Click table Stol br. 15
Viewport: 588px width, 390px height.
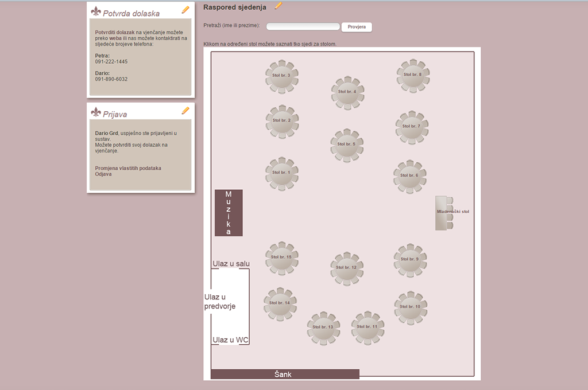click(281, 258)
